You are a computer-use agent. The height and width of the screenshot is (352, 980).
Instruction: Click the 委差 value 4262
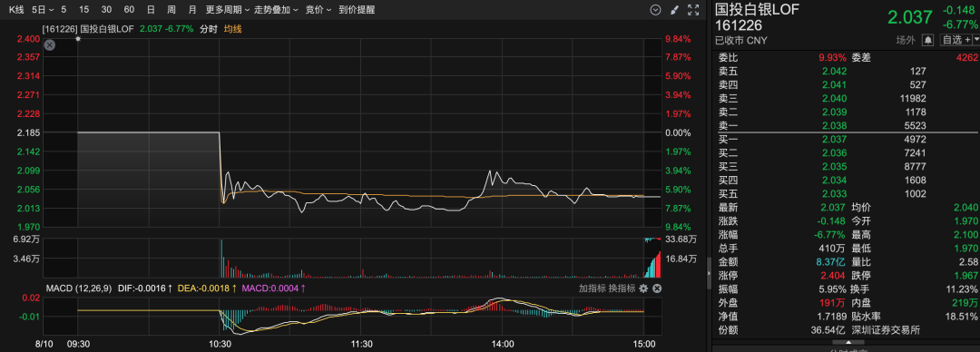[966, 57]
